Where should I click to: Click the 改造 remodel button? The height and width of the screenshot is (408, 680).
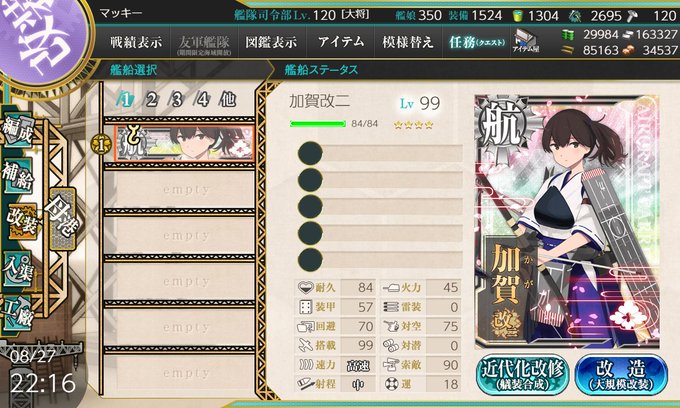pyautogui.click(x=621, y=374)
